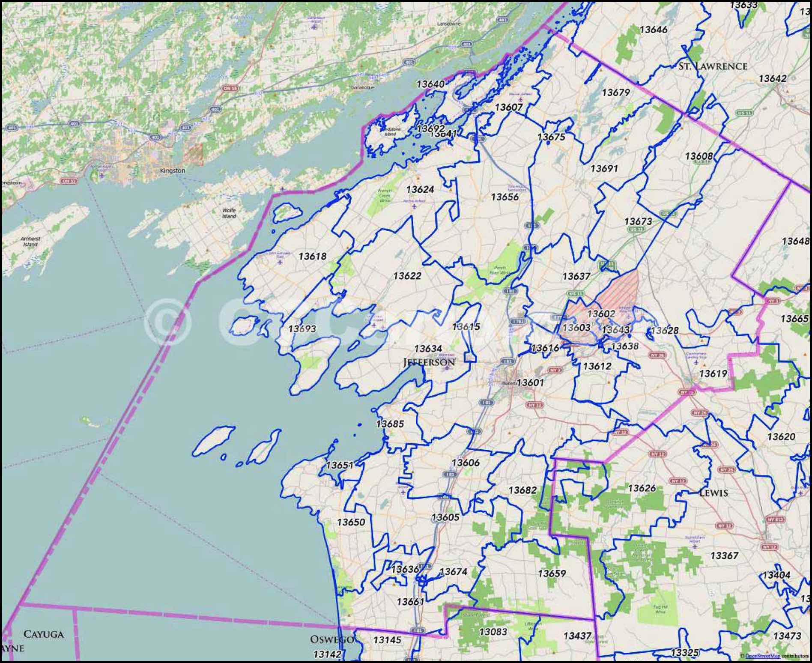812x663 pixels.
Task: Select the Jefferson county name label
Action: click(x=429, y=362)
